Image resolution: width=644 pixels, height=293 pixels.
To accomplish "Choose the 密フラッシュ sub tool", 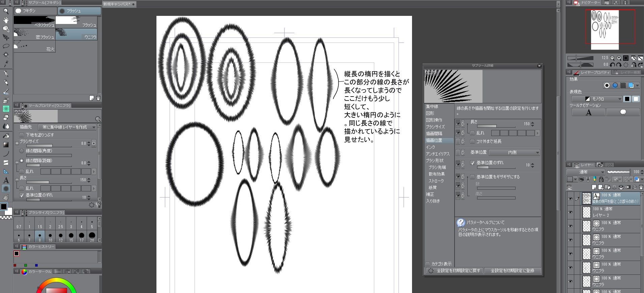I will [34, 34].
